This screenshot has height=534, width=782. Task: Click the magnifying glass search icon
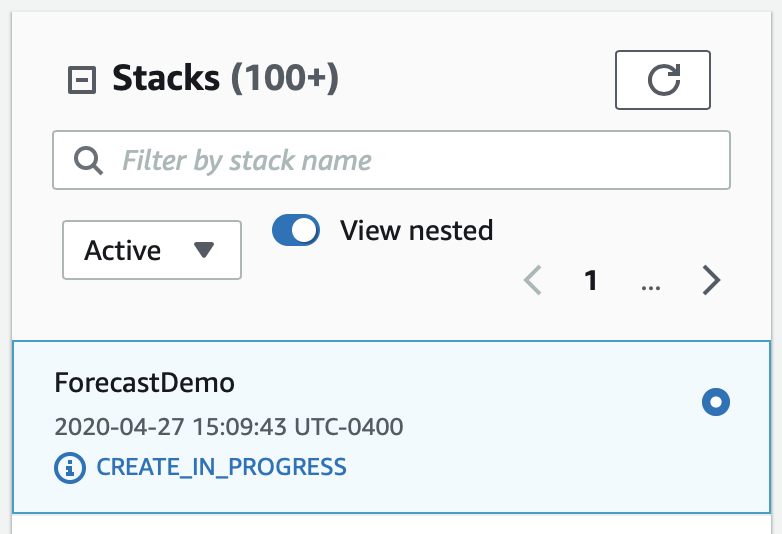coord(88,161)
